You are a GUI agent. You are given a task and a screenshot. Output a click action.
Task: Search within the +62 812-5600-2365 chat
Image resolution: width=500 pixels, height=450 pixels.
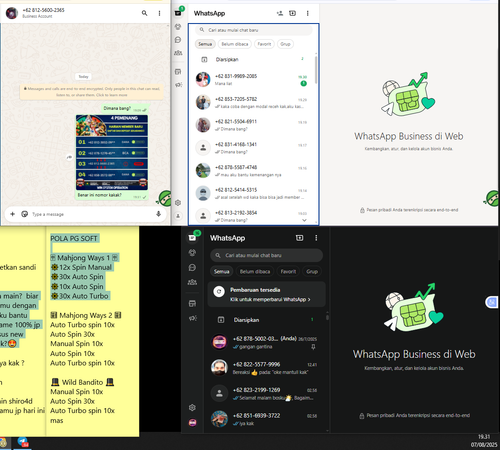click(144, 13)
